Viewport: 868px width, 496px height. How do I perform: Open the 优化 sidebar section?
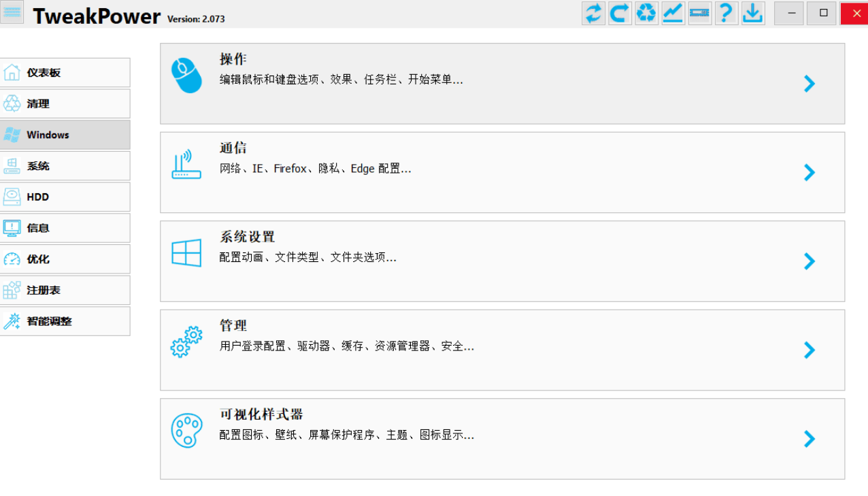tap(65, 259)
